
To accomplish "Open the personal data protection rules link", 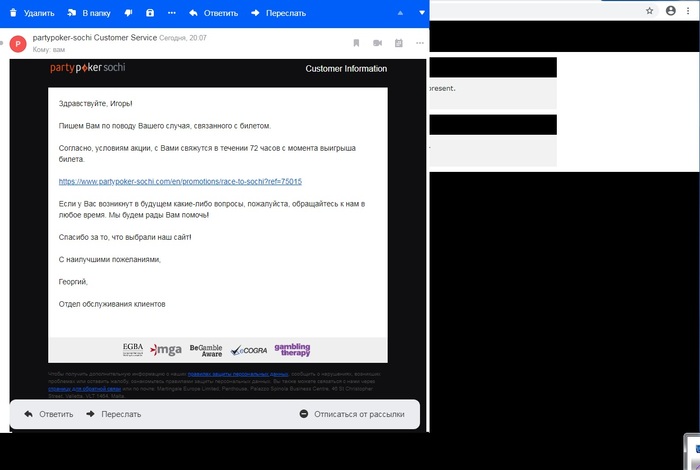I will point(238,374).
